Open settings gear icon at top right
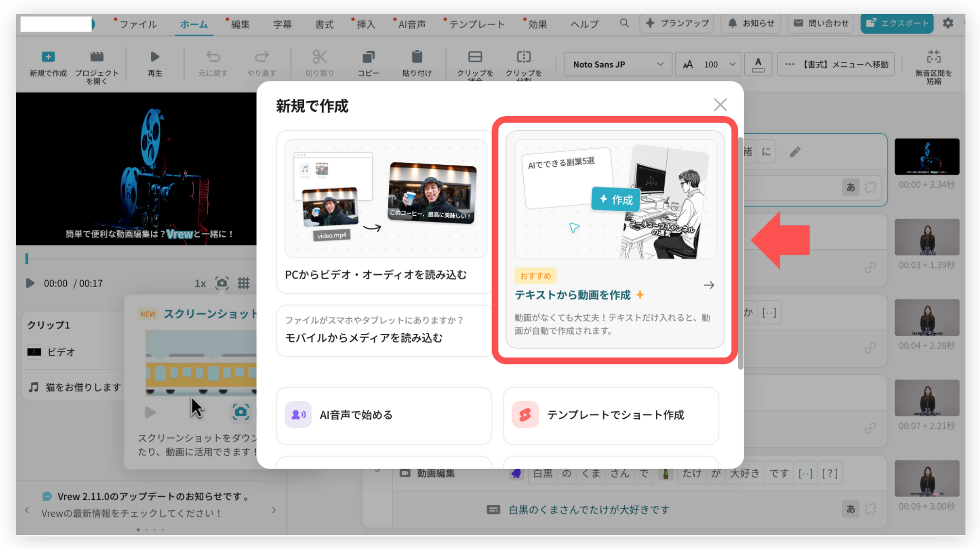The width and height of the screenshot is (980, 549). coord(948,23)
